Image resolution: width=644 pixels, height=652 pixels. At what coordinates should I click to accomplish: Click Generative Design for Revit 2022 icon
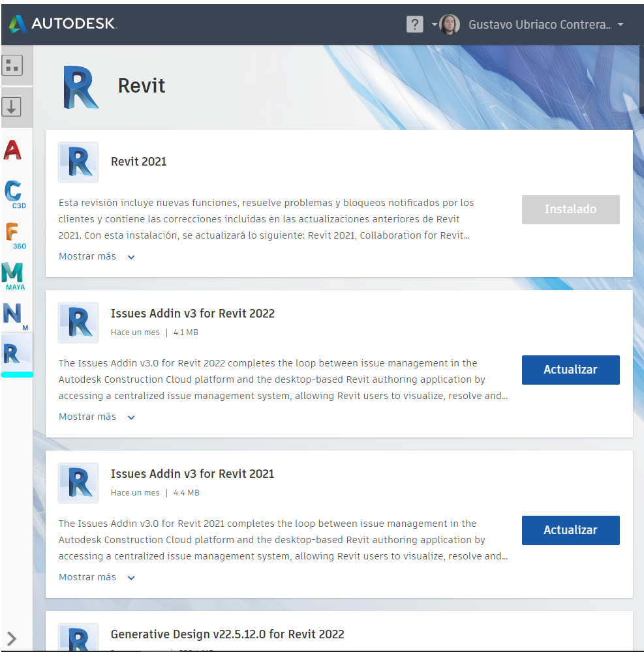pos(78,637)
